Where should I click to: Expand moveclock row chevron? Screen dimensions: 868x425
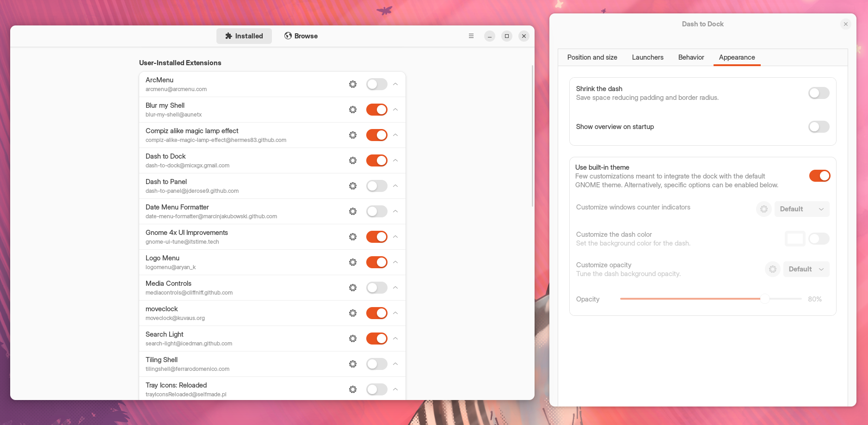(395, 313)
